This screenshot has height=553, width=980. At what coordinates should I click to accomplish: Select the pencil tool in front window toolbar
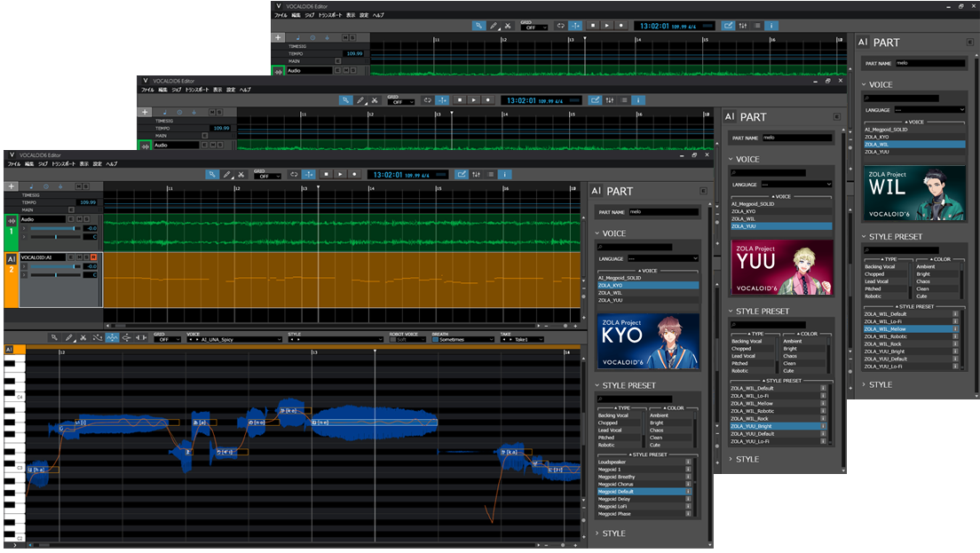(x=227, y=174)
